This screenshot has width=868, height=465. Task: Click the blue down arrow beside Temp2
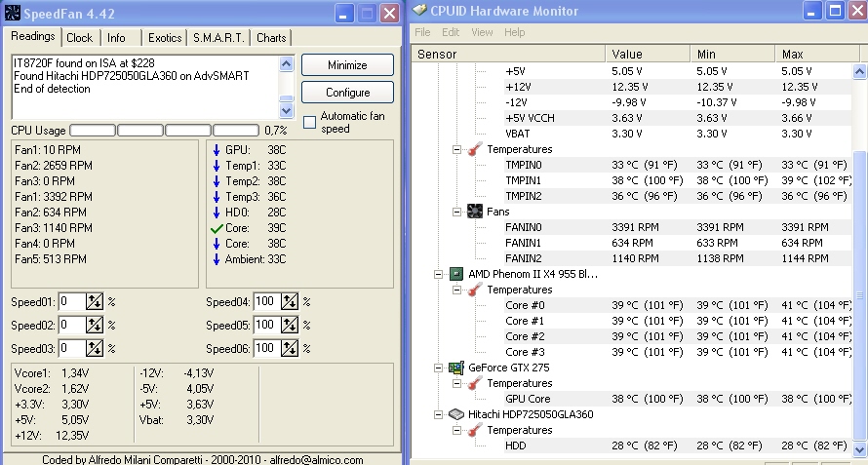217,181
